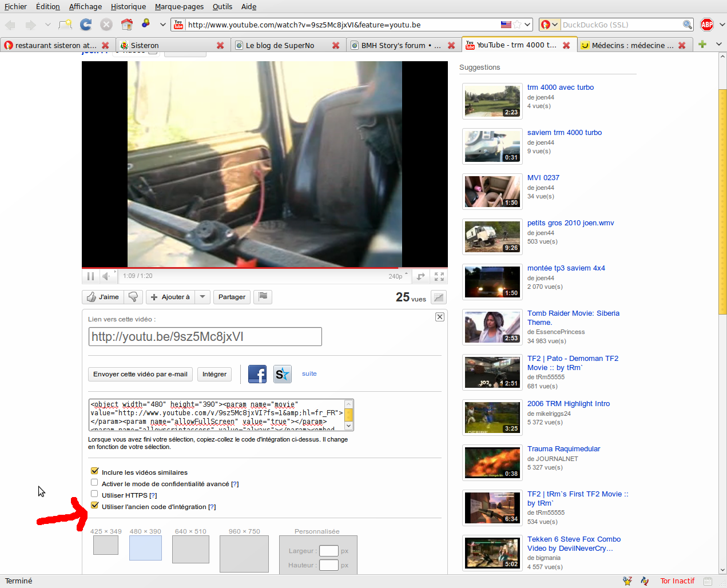Mute the video volume speaker icon
Viewport: 727px width, 588px height.
106,276
